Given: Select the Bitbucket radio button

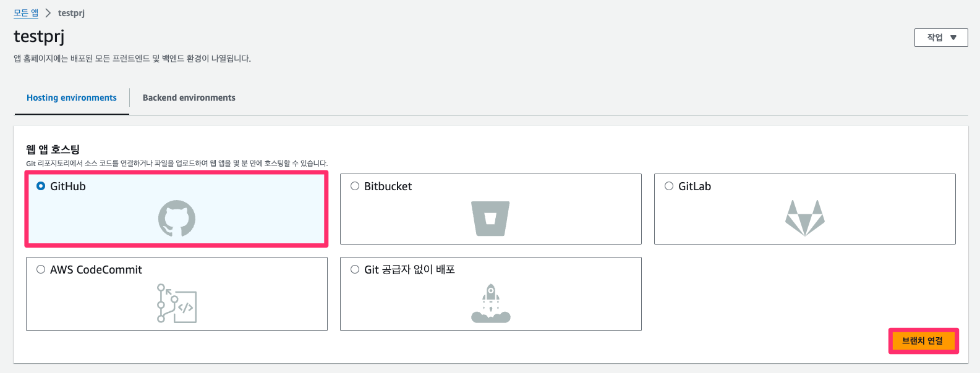Looking at the screenshot, I should pos(355,186).
